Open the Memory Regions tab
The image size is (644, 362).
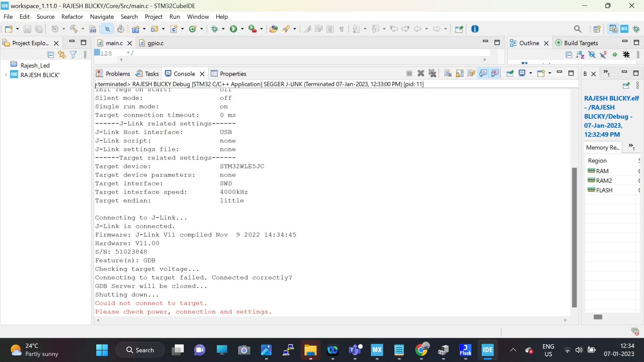pyautogui.click(x=603, y=147)
